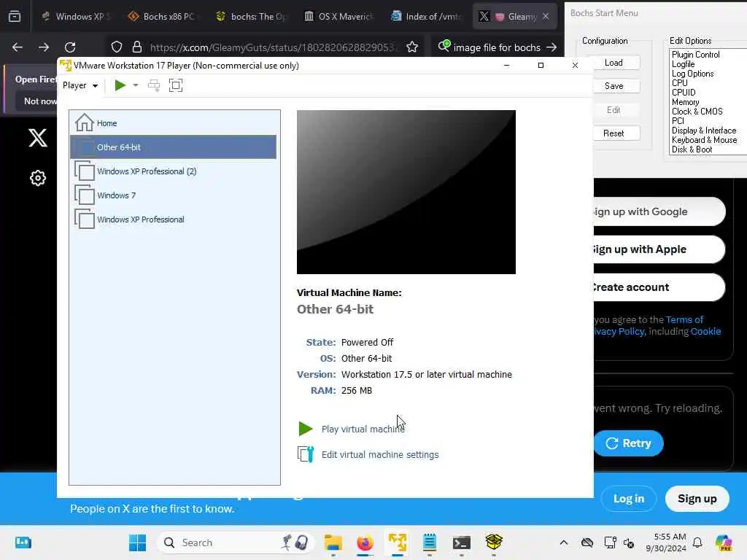Bookmark page with star icon
747x560 pixels.
pos(412,47)
